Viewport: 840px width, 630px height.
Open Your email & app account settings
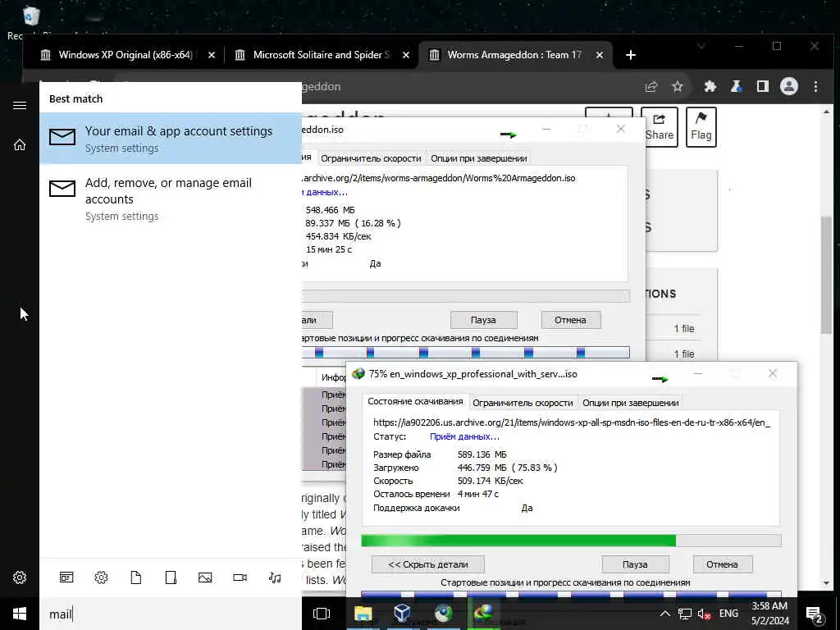pyautogui.click(x=171, y=138)
